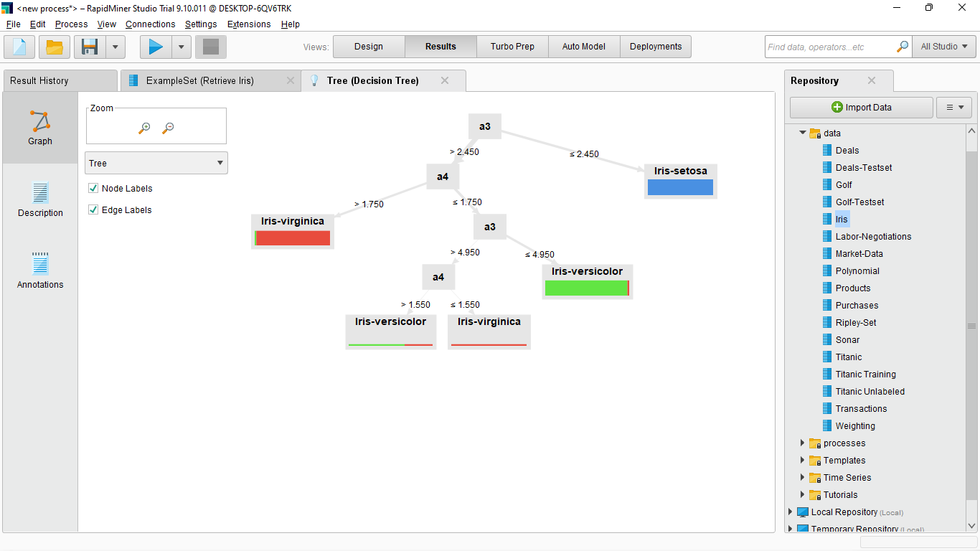Disable Edge Labels on the tree
The width and height of the screenshot is (980, 551).
(93, 209)
